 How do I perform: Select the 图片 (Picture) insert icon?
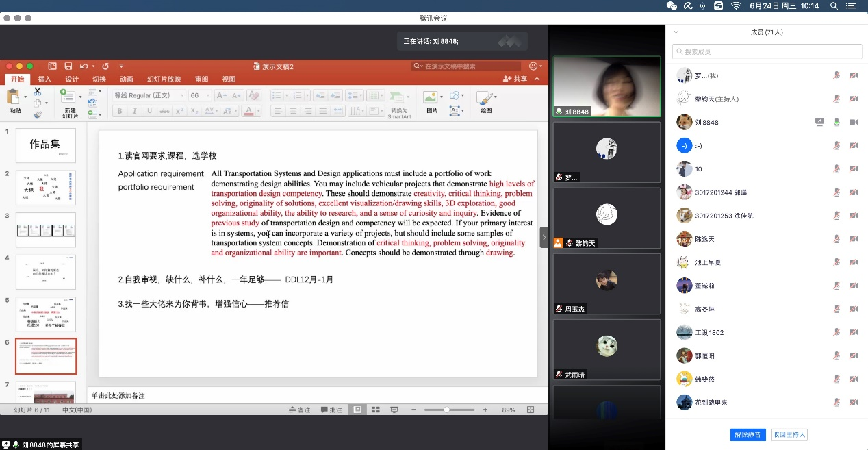coord(430,97)
